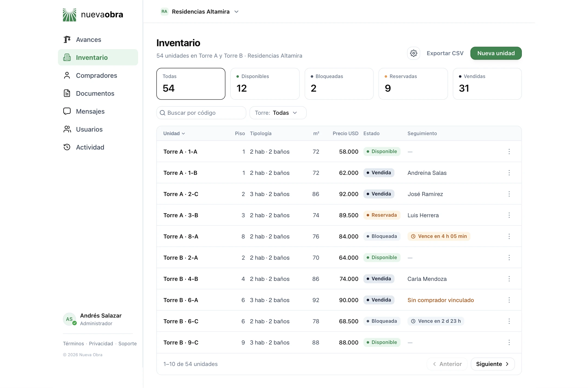Image resolution: width=588 pixels, height=388 pixels.
Task: Open row menu for Torre A · 1-A
Action: (x=509, y=151)
